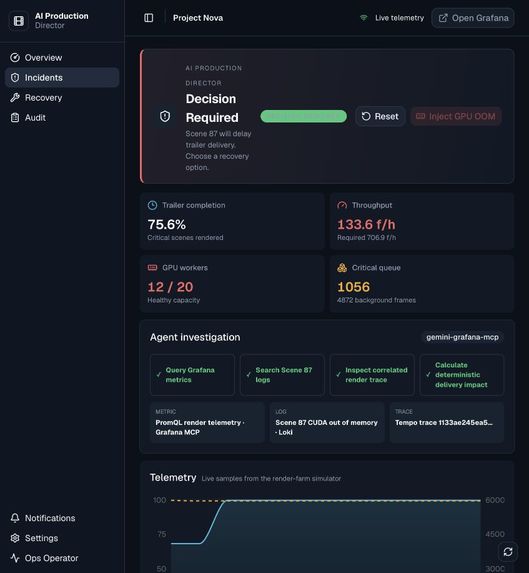Click the floating refresh icon over the chart
Screen dimensions: 529x573
coord(508,552)
